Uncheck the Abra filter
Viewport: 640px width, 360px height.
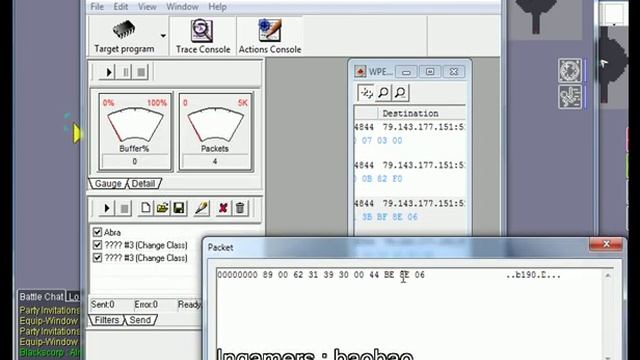pos(97,232)
